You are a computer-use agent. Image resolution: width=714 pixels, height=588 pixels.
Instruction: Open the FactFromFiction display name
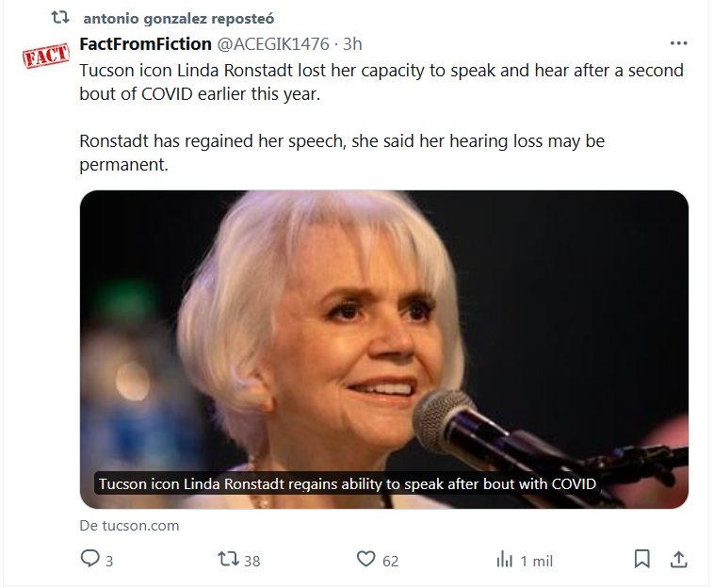coord(146,43)
